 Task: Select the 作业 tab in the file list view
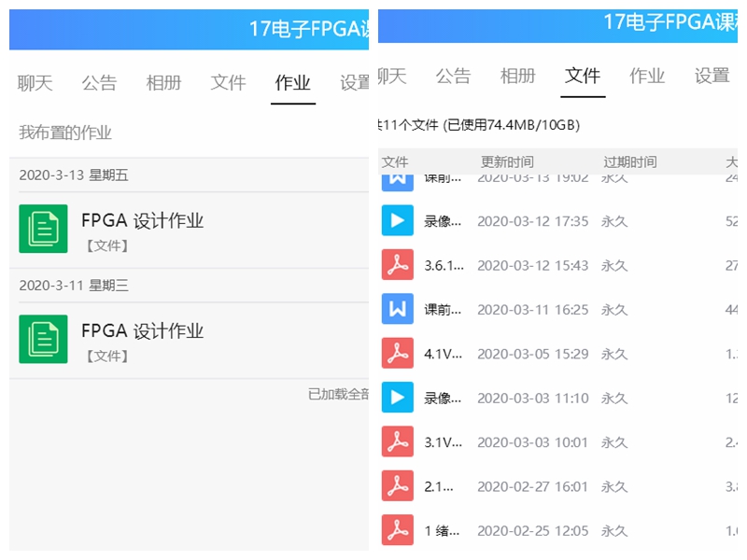pos(647,77)
